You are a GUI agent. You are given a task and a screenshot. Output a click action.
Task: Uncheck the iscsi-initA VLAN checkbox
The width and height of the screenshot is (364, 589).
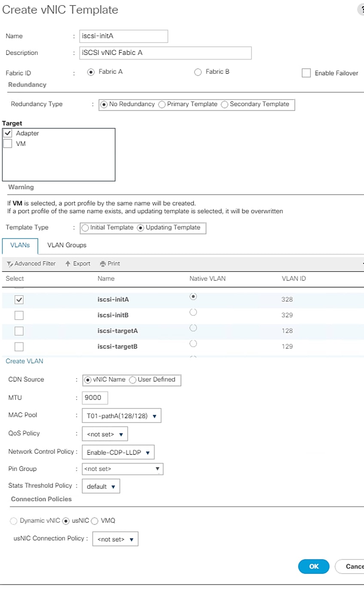coord(19,300)
